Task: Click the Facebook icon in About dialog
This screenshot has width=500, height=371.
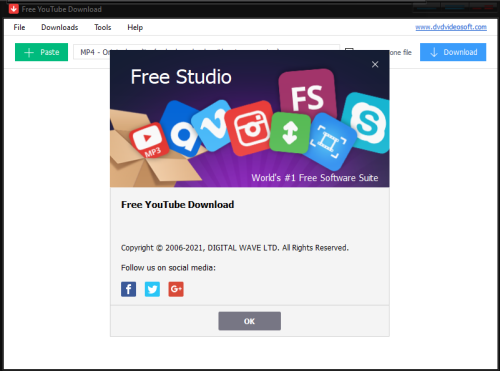Action: point(128,289)
